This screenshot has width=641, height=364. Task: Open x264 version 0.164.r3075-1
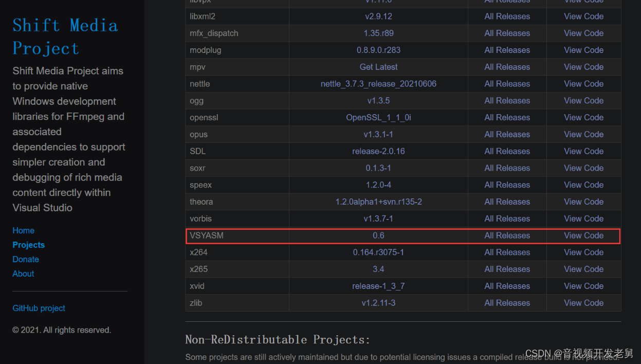click(x=379, y=252)
